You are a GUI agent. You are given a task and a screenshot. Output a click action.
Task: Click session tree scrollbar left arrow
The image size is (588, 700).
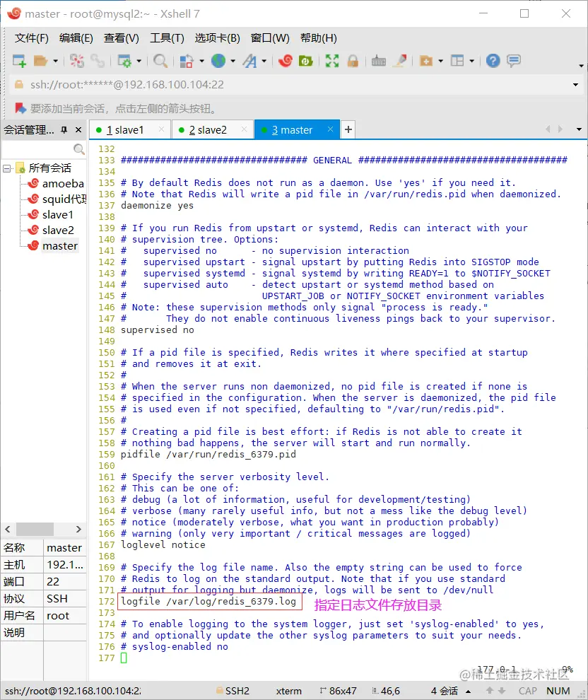click(8, 529)
